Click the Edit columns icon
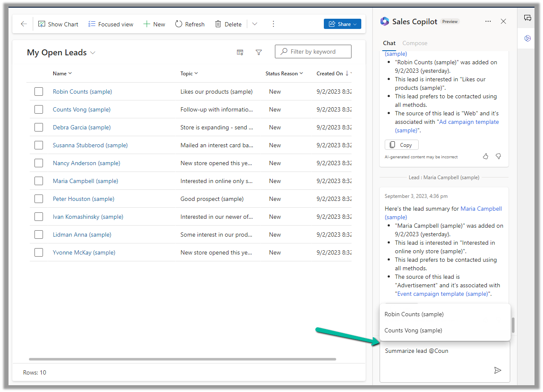Viewport: 543px width, 392px height. [240, 52]
